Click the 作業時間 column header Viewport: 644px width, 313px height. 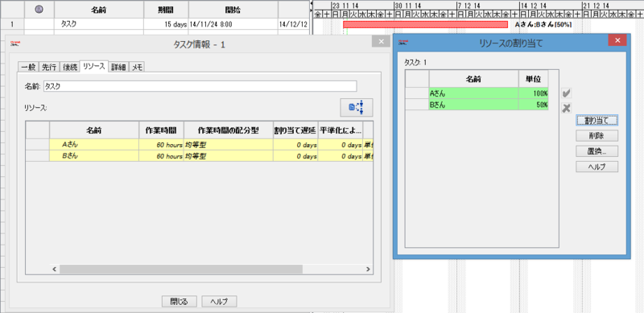[162, 130]
